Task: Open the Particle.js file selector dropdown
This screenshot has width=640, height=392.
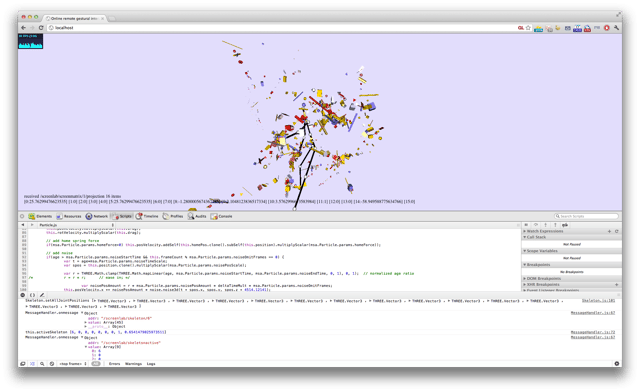Action: tap(76, 225)
